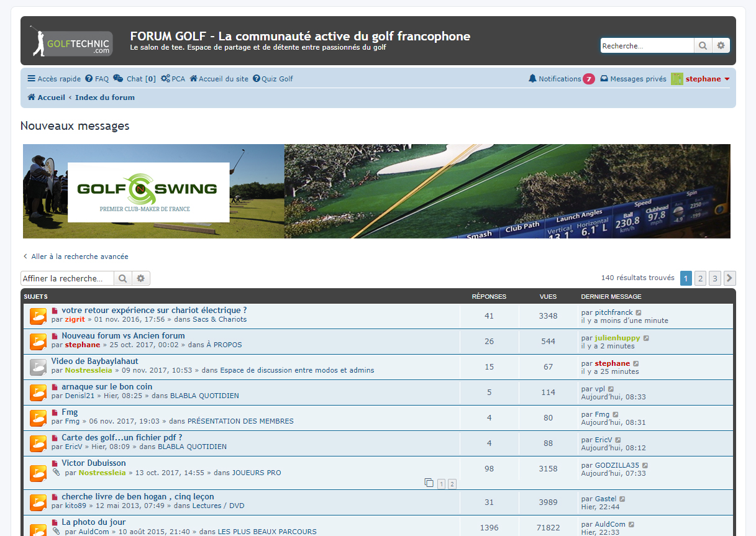Click the GolfTechnic.com site logo
Image resolution: width=756 pixels, height=536 pixels.
(x=71, y=41)
